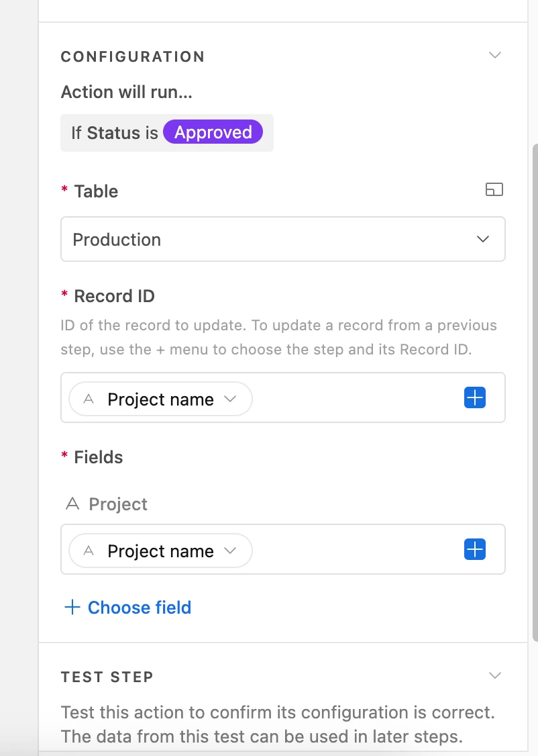Click the text-type icon beside Project label
Image resolution: width=538 pixels, height=756 pixels.
coord(72,504)
